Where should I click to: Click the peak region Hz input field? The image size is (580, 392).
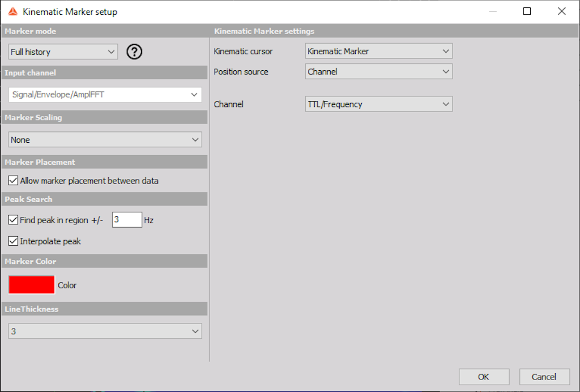tap(127, 220)
